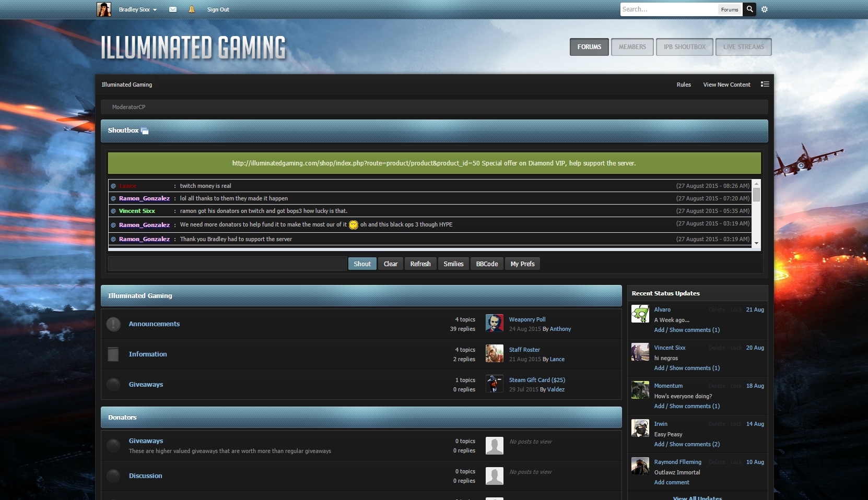
Task: Click Irwin's avatar in status updates
Action: pyautogui.click(x=640, y=428)
